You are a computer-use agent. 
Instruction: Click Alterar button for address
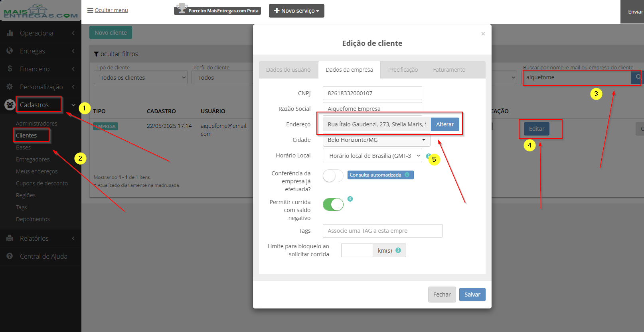(445, 124)
